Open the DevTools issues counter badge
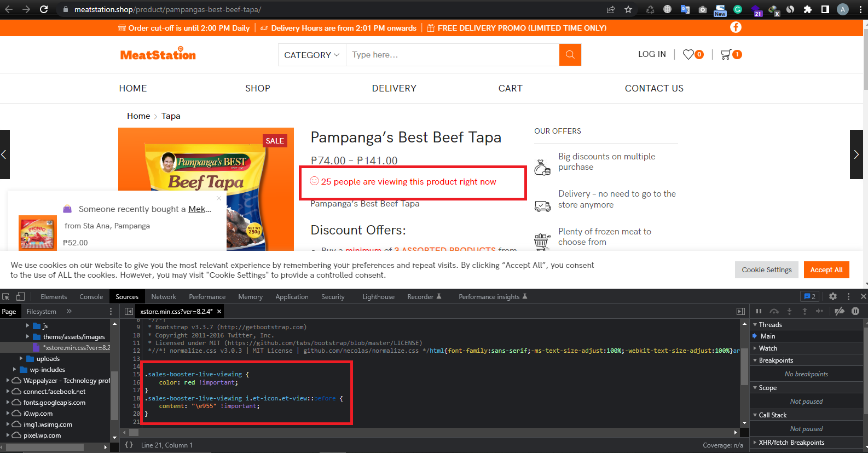The width and height of the screenshot is (868, 453). [809, 296]
